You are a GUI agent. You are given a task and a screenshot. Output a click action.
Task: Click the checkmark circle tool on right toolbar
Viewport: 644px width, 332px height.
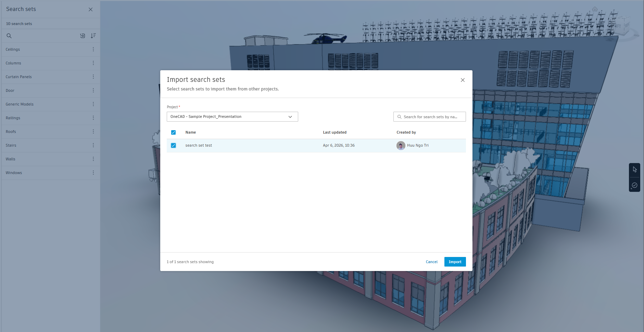pos(634,185)
